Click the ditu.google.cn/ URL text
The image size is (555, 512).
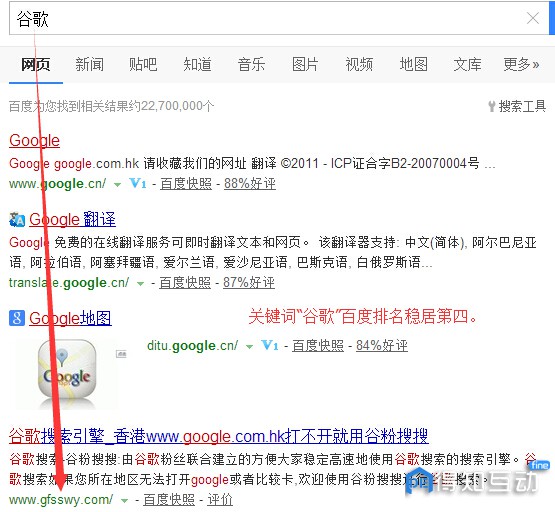(193, 346)
